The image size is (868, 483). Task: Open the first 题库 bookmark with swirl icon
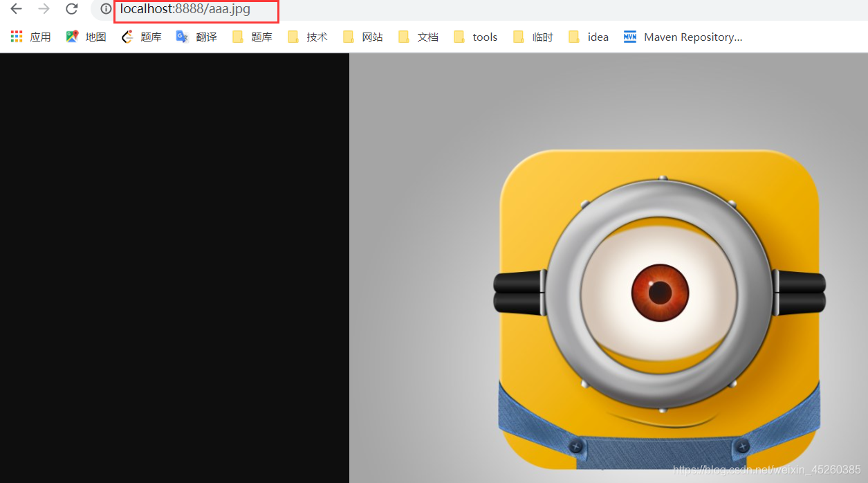pos(142,37)
